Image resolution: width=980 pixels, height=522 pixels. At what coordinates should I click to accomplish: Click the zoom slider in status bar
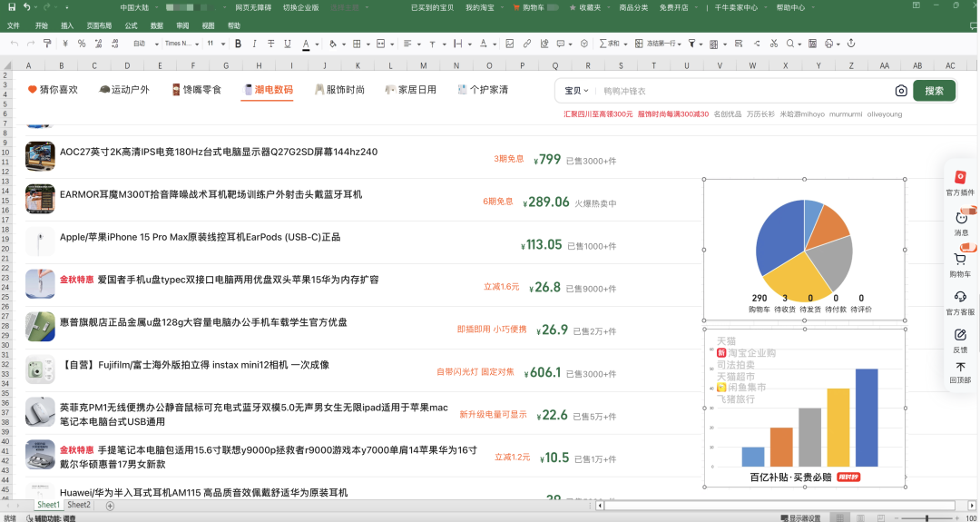926,517
